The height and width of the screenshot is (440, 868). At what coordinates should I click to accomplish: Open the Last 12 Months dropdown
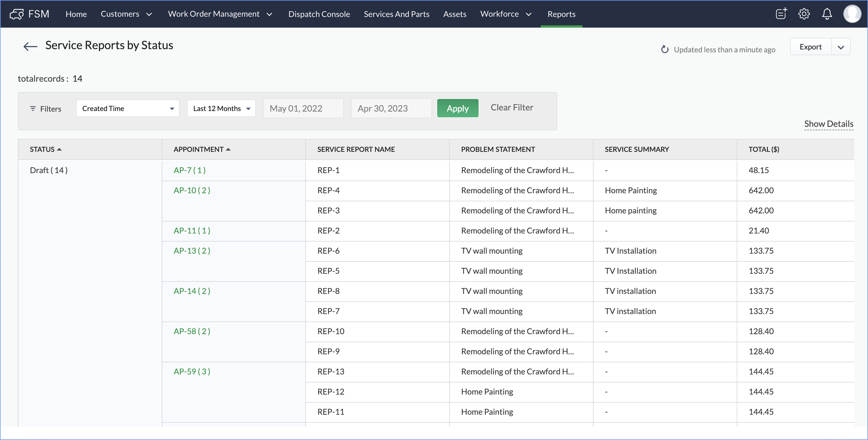(x=221, y=108)
